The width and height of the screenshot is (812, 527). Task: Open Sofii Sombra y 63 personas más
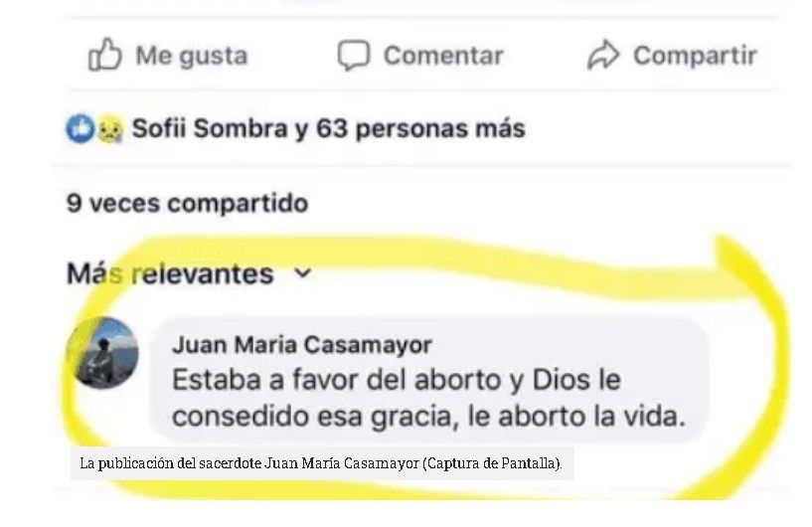pyautogui.click(x=328, y=128)
